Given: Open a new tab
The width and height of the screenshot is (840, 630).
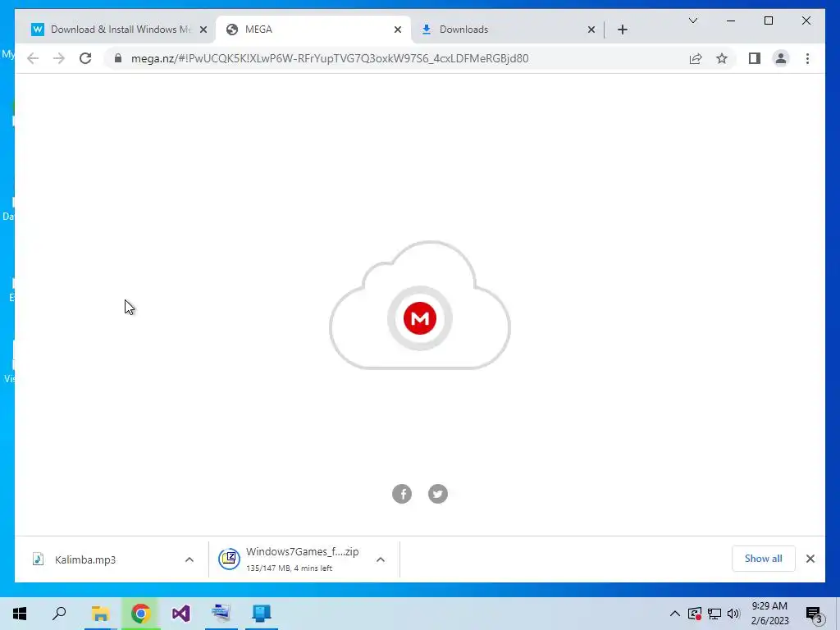Looking at the screenshot, I should point(622,30).
